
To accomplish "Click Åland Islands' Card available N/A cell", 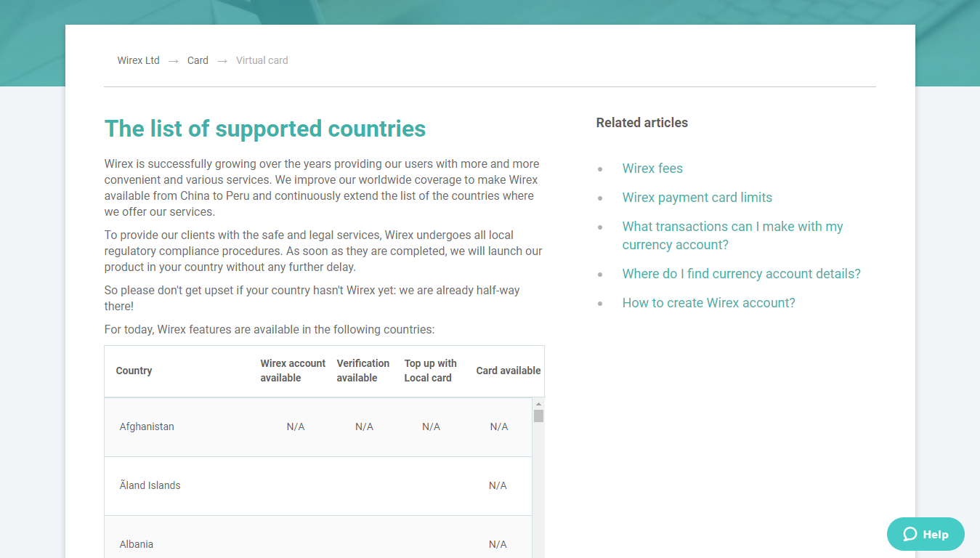I will pyautogui.click(x=498, y=485).
